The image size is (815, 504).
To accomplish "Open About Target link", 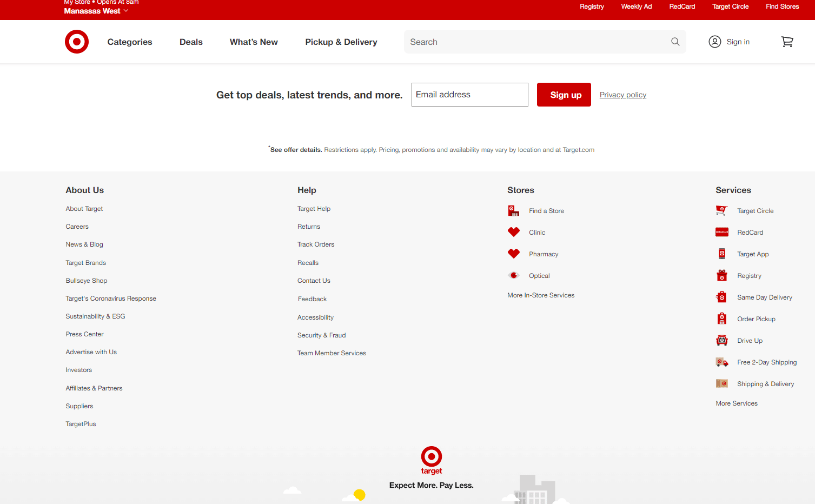I will coord(84,209).
